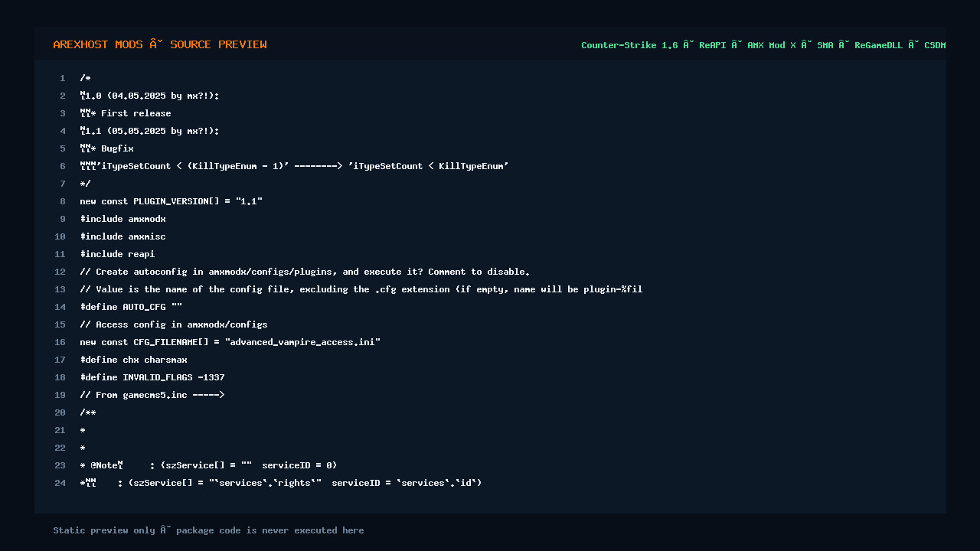Screen dimensions: 980x551
Task: Select the '* Bugfix' line
Action: [107, 148]
